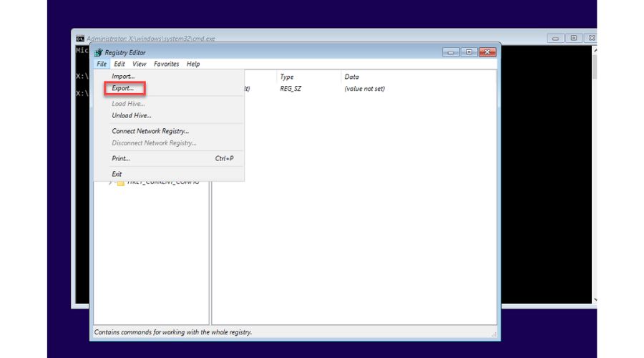644x358 pixels.
Task: Open the View menu
Action: (x=140, y=64)
